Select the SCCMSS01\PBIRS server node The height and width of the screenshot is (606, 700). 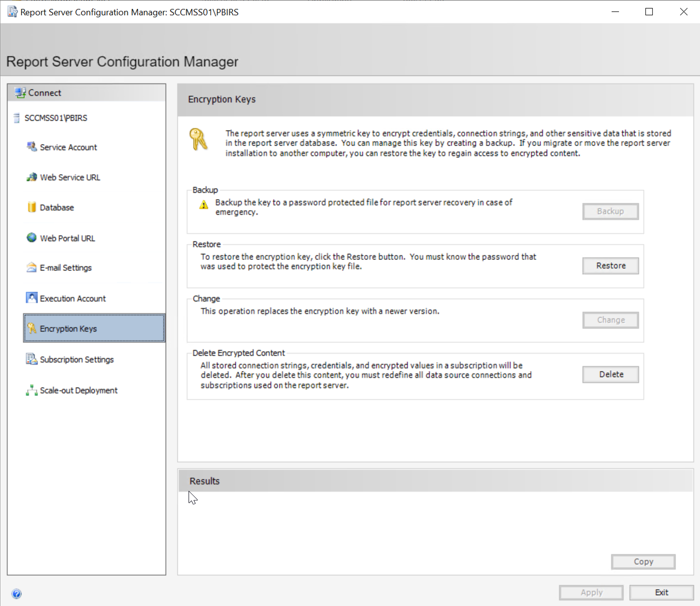point(56,118)
